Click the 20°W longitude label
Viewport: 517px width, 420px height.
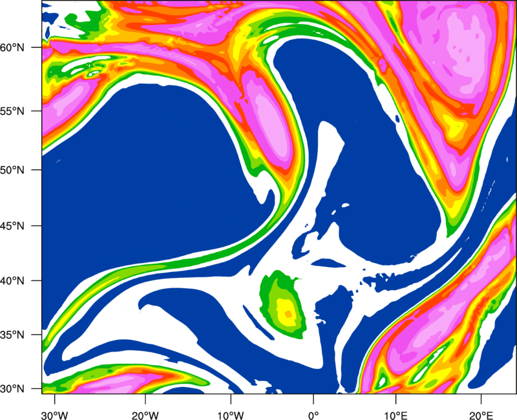click(x=145, y=415)
